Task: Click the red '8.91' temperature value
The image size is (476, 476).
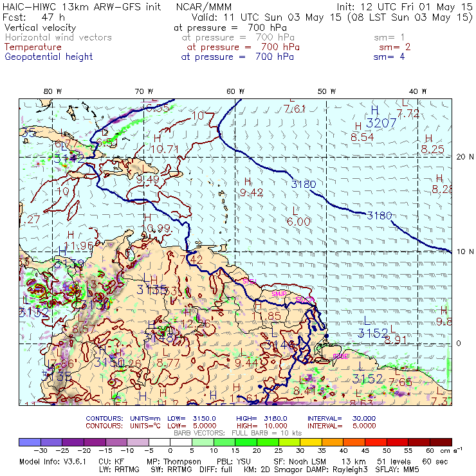Action: click(395, 340)
